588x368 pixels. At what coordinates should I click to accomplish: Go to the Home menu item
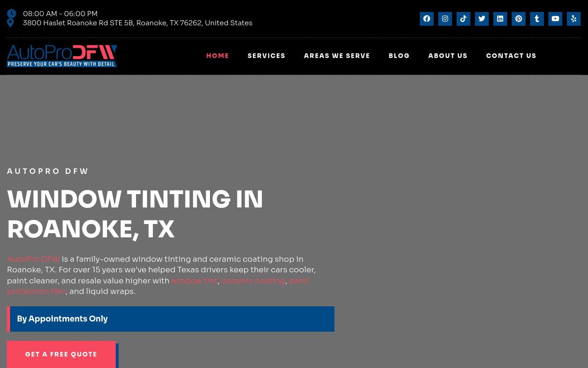tap(218, 56)
